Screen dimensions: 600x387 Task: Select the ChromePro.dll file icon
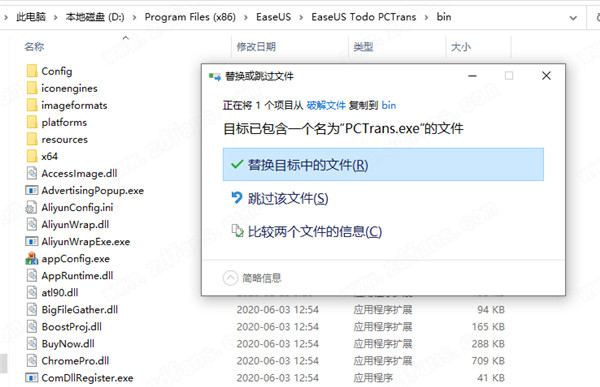(x=32, y=361)
